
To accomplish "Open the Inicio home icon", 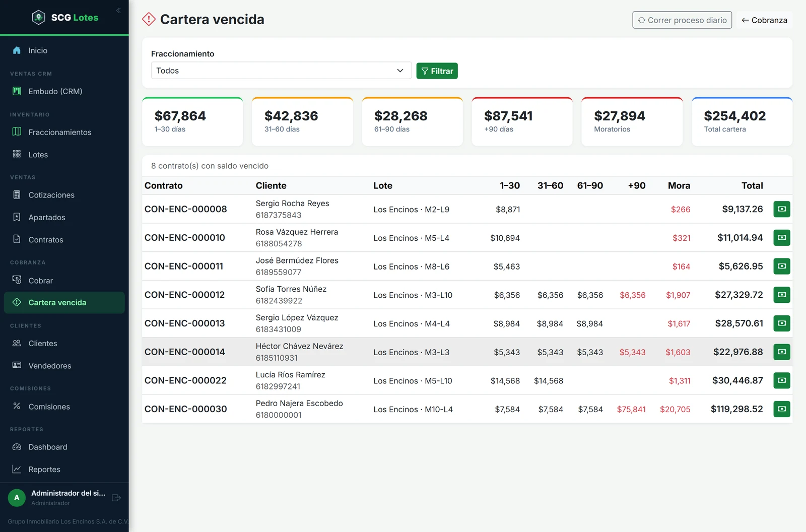I will pyautogui.click(x=17, y=50).
